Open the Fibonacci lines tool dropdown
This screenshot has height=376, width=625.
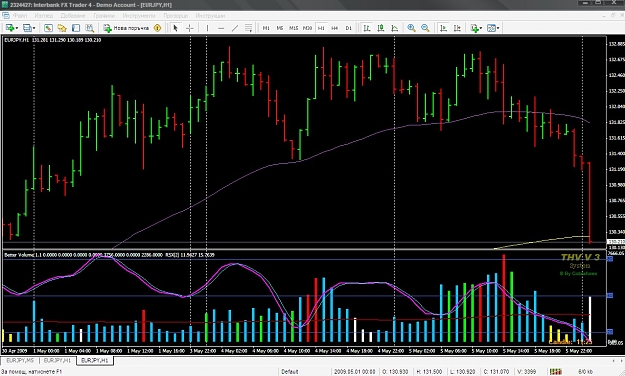click(248, 28)
